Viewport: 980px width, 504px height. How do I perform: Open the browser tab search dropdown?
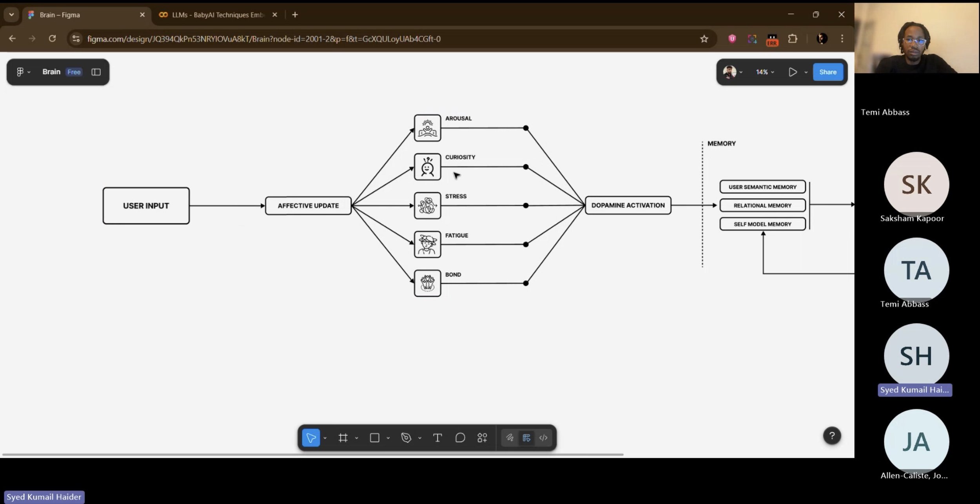[11, 15]
